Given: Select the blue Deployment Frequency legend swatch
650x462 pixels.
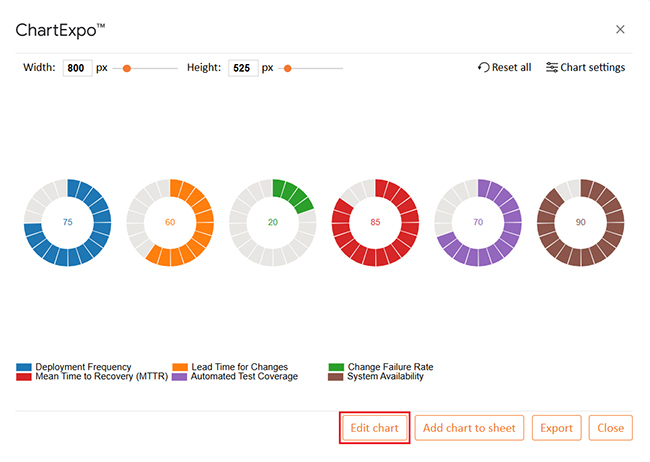Looking at the screenshot, I should tap(24, 367).
